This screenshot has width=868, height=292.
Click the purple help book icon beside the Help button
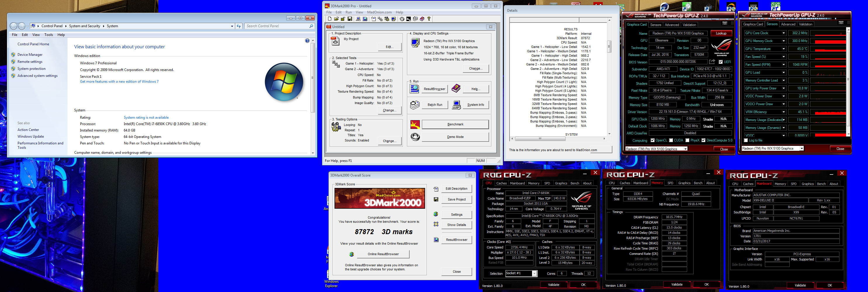click(456, 89)
